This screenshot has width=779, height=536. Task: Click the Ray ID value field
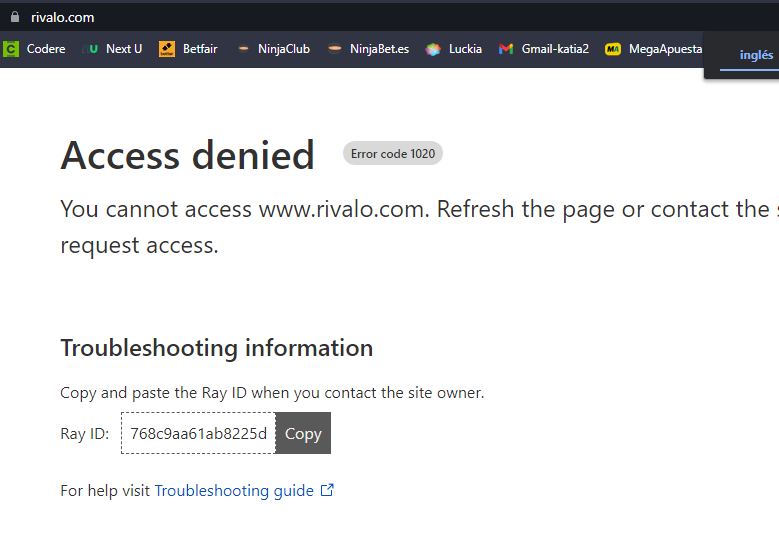tap(198, 433)
